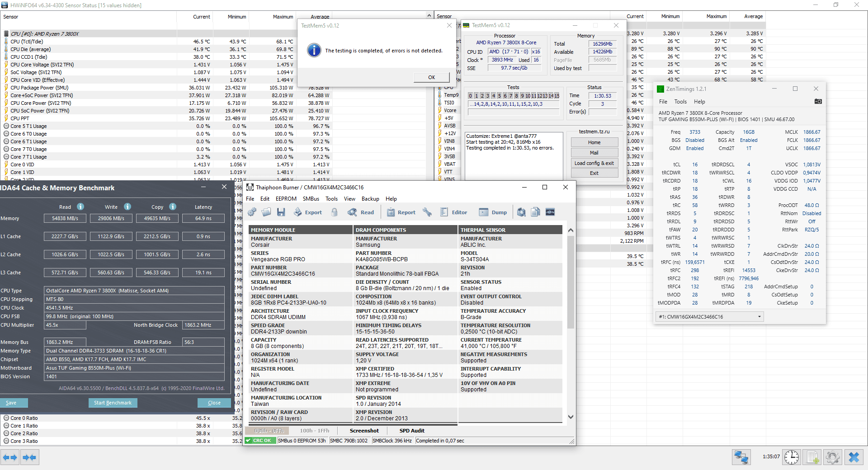Click the waveform monitor icon in Thaiphoon Burner toolbar
This screenshot has height=470, width=868.
550,212
